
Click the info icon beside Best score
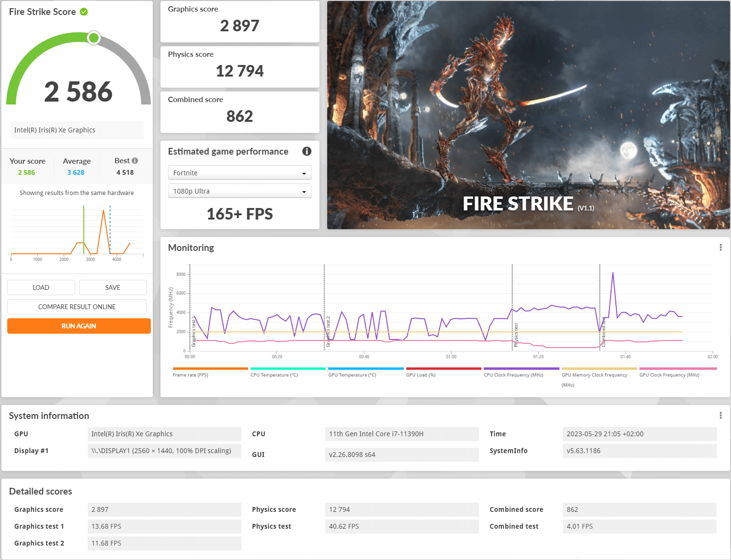pyautogui.click(x=135, y=161)
